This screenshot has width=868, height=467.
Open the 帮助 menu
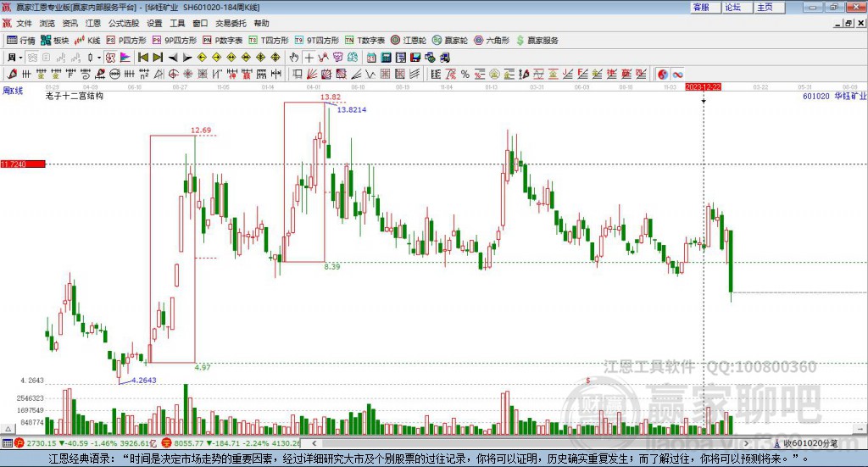[x=261, y=23]
